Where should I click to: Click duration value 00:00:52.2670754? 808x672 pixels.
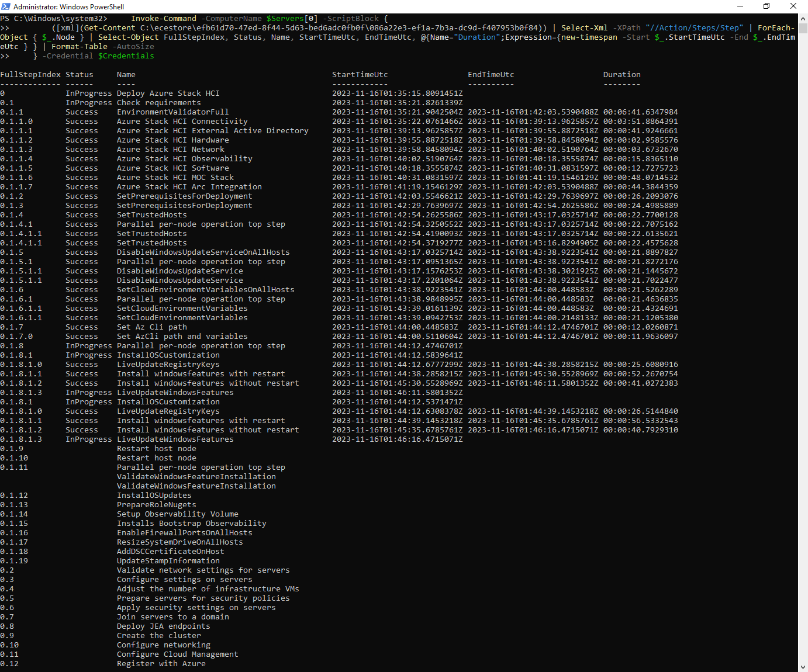641,374
